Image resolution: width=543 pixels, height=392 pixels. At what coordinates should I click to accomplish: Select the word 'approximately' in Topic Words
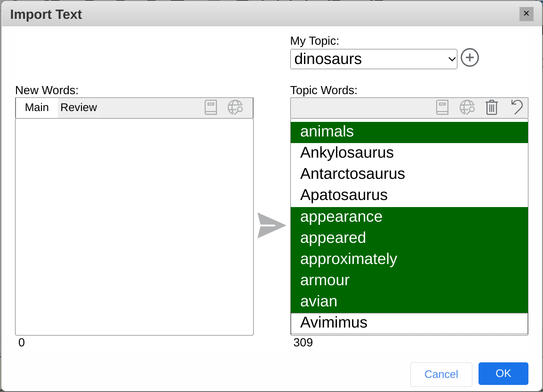tap(409, 259)
